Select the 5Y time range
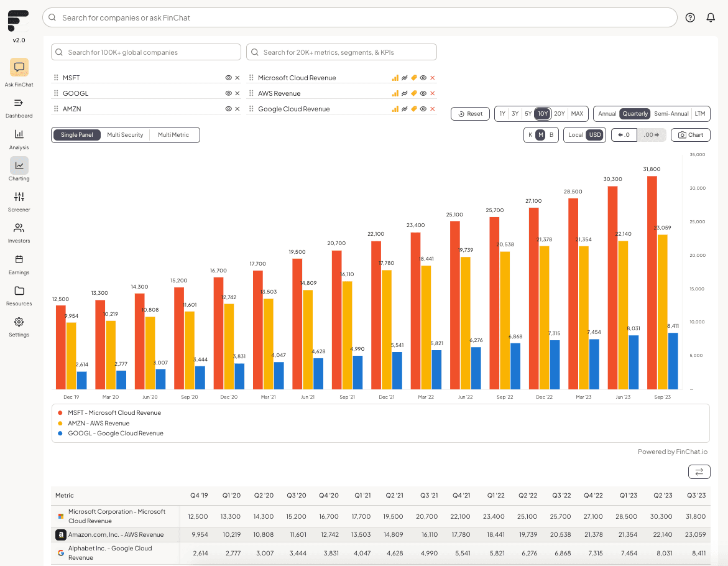This screenshot has width=728, height=566. (x=528, y=114)
